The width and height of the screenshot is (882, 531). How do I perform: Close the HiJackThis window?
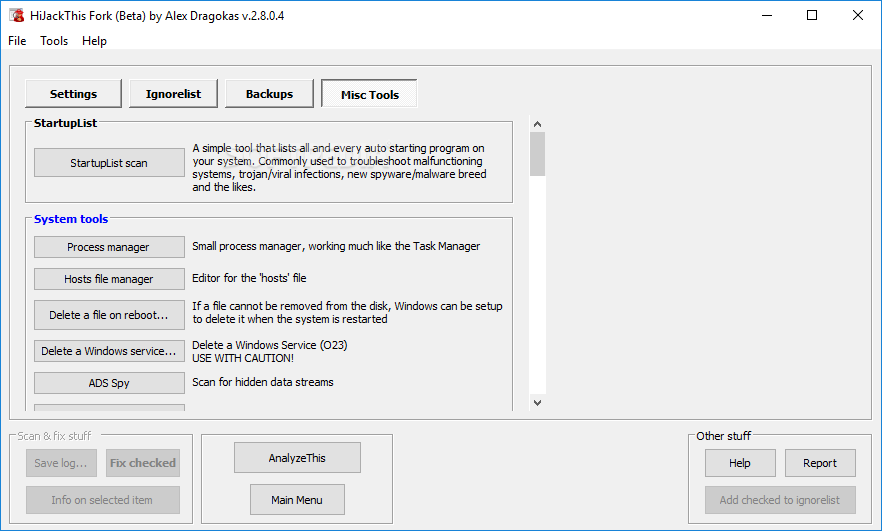pos(858,15)
